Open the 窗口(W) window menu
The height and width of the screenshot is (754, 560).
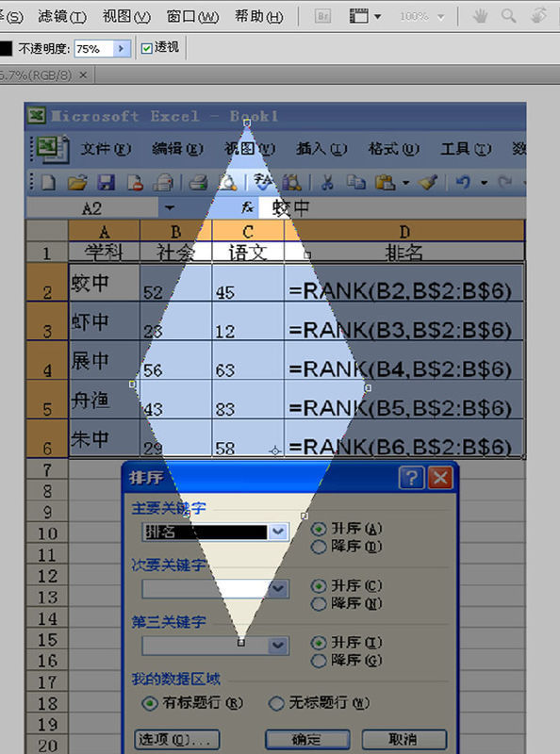click(x=192, y=17)
